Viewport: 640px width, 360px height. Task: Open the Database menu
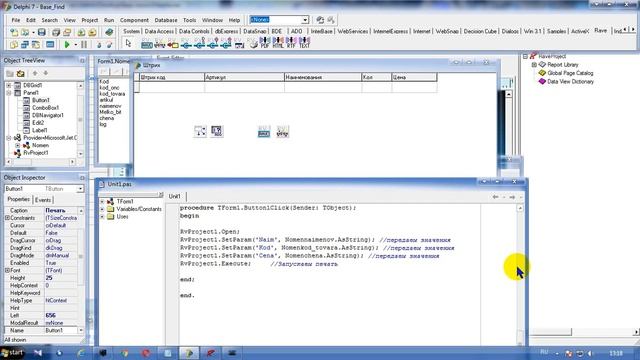tap(166, 20)
